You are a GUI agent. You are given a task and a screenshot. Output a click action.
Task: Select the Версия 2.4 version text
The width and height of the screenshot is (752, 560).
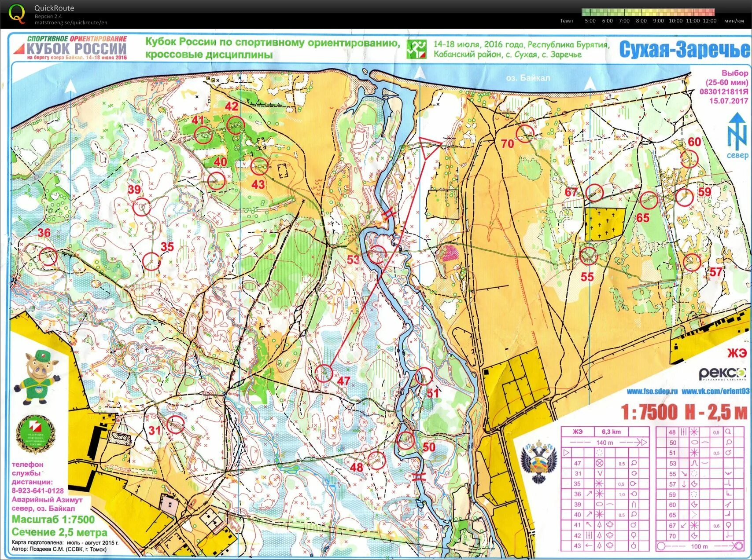[48, 16]
